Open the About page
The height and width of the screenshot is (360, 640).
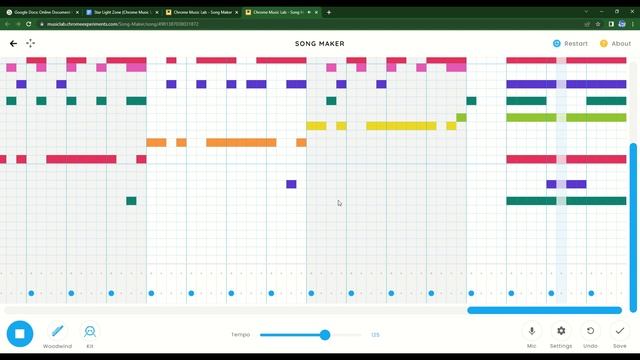[x=615, y=43]
